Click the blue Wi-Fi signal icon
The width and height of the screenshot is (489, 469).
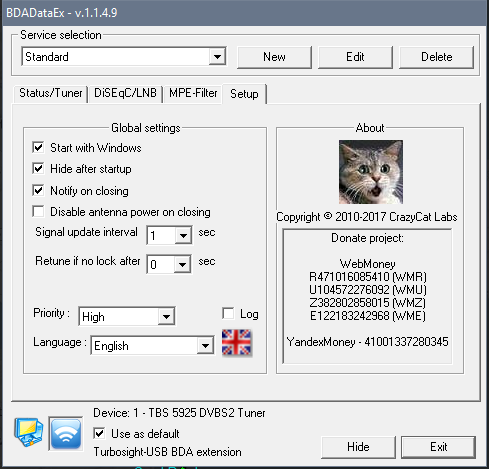coord(66,433)
